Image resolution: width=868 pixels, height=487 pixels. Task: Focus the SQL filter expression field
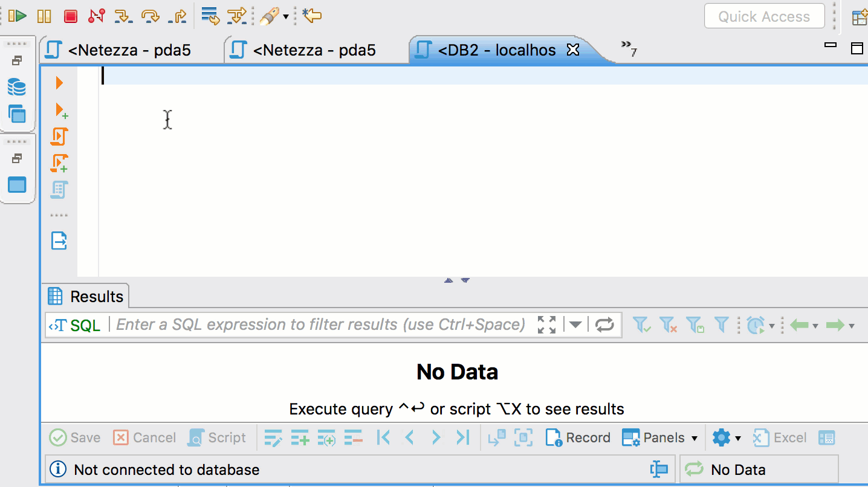coord(320,324)
